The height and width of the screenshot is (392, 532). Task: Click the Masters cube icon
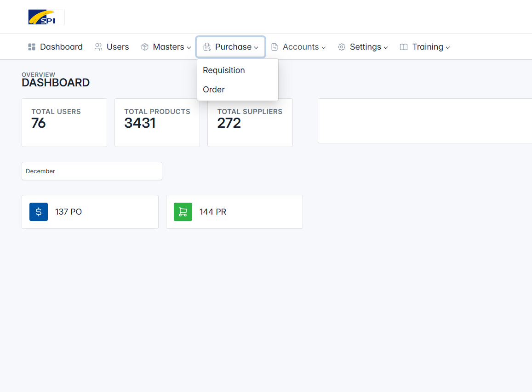145,47
